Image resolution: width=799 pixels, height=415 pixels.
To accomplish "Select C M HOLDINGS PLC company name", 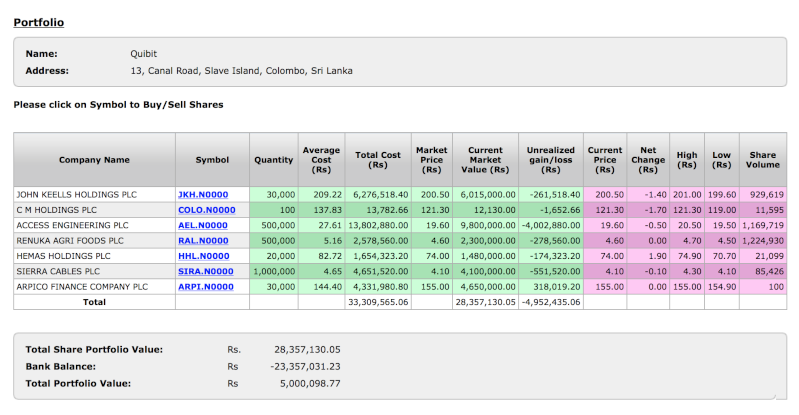I will click(57, 210).
